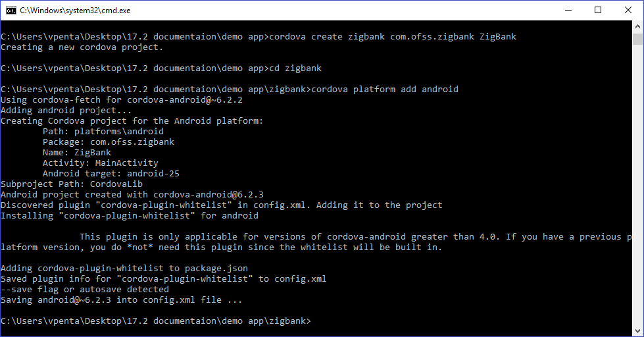This screenshot has height=337, width=644.
Task: Click the scrollbar down arrow
Action: point(637,330)
